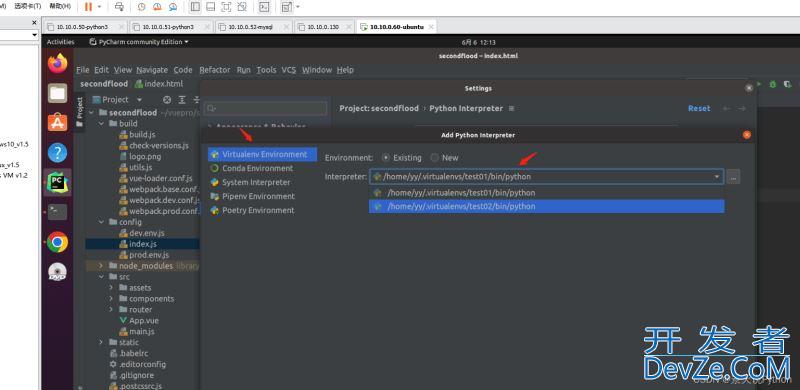Click the forward arrow in Settings header
The image size is (800, 390).
(x=742, y=108)
